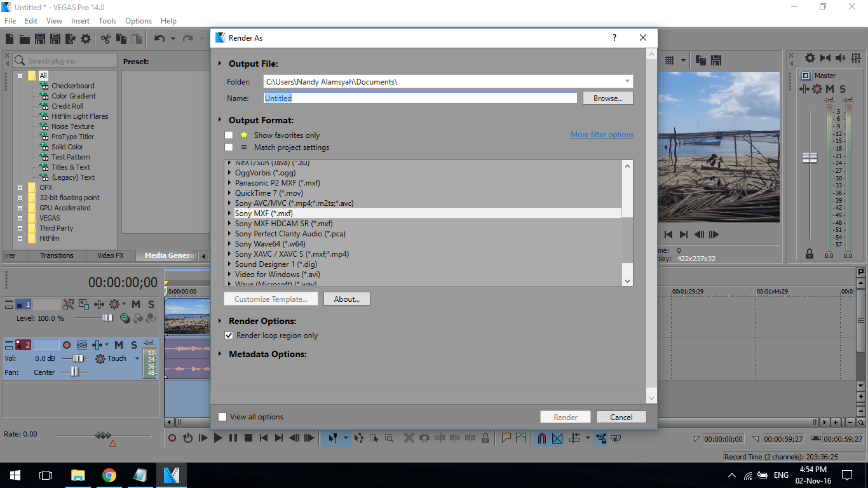
Task: Uncheck Render loop region only
Action: click(x=229, y=335)
